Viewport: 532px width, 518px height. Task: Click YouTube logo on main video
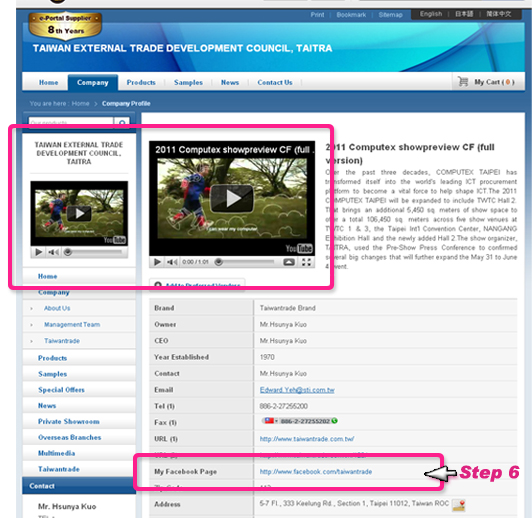click(299, 249)
